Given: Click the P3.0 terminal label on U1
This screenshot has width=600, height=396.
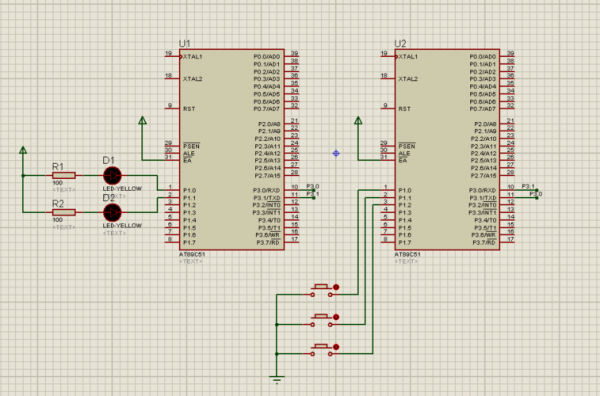Looking at the screenshot, I should click(x=313, y=186).
